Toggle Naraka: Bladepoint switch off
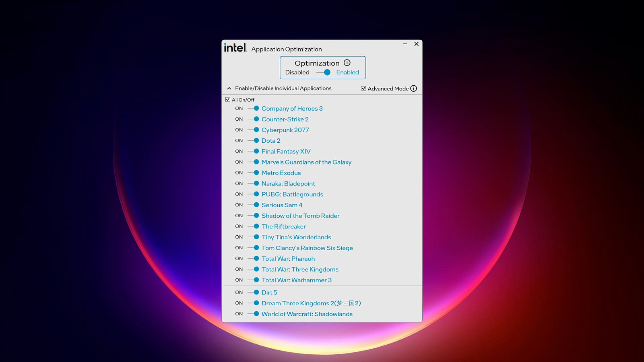 tap(253, 183)
